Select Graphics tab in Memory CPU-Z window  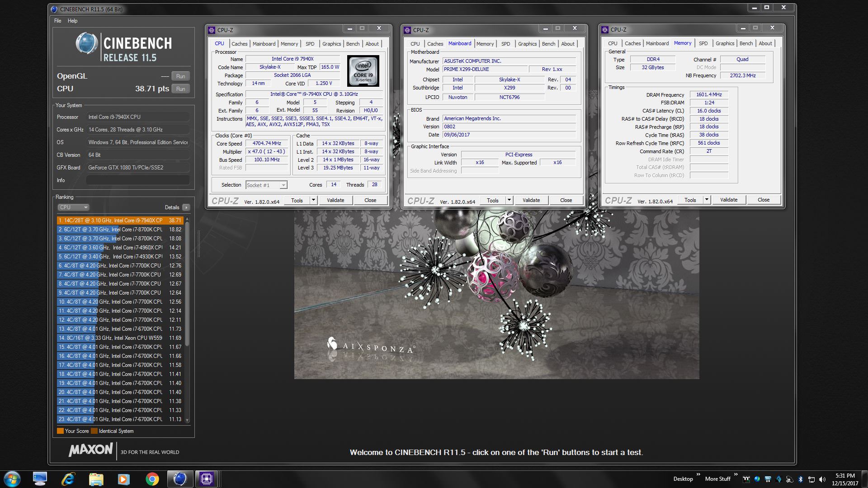coord(725,43)
